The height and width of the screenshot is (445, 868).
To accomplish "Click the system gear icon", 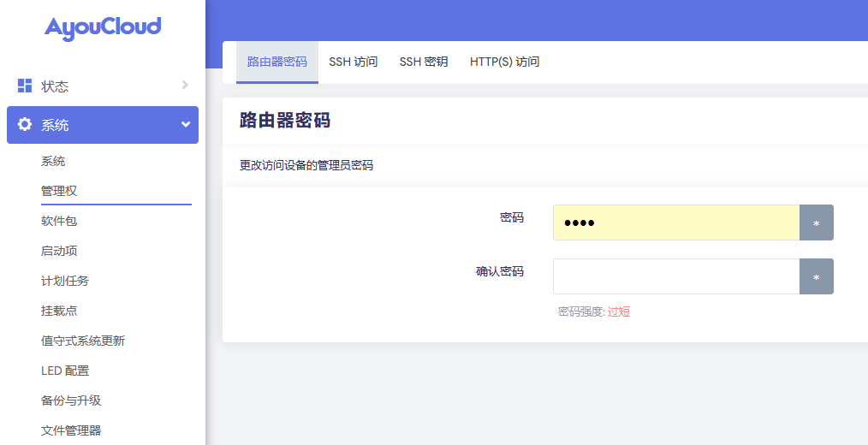I will point(25,125).
